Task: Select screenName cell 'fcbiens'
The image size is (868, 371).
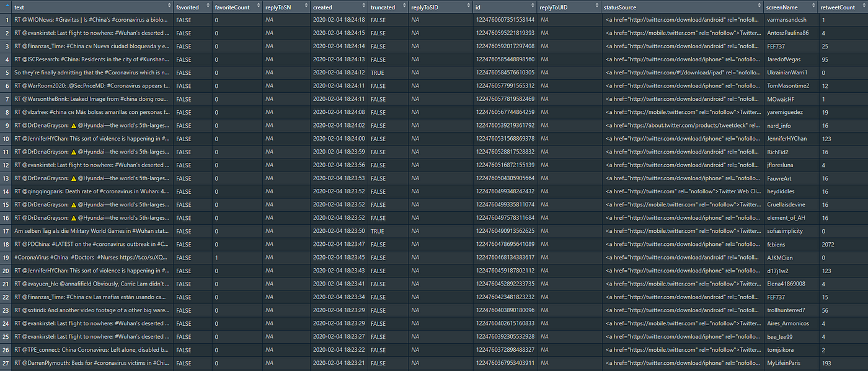Action: tap(776, 244)
